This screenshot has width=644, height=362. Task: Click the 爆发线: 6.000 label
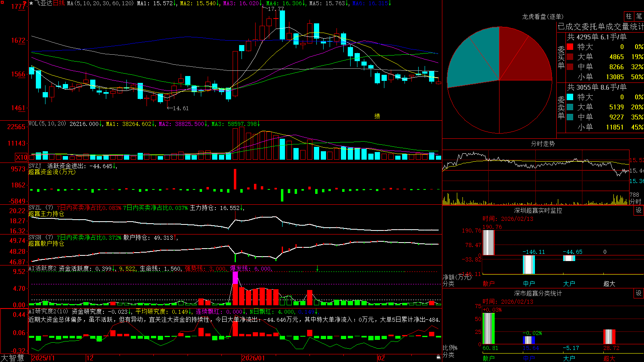[x=251, y=269]
